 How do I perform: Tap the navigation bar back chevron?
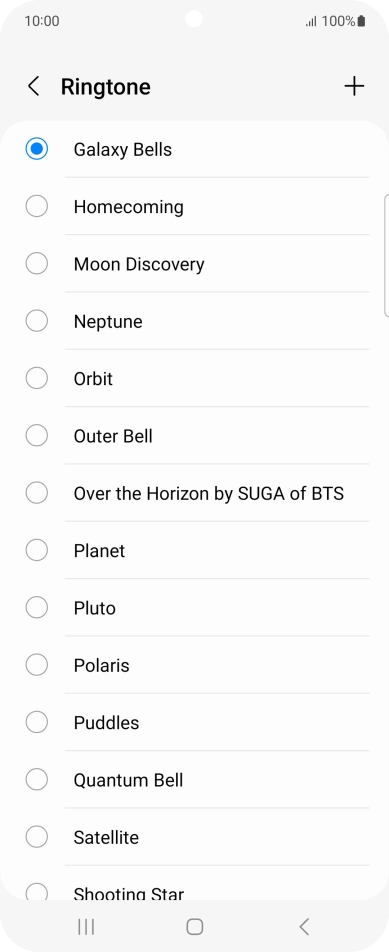[x=304, y=926]
